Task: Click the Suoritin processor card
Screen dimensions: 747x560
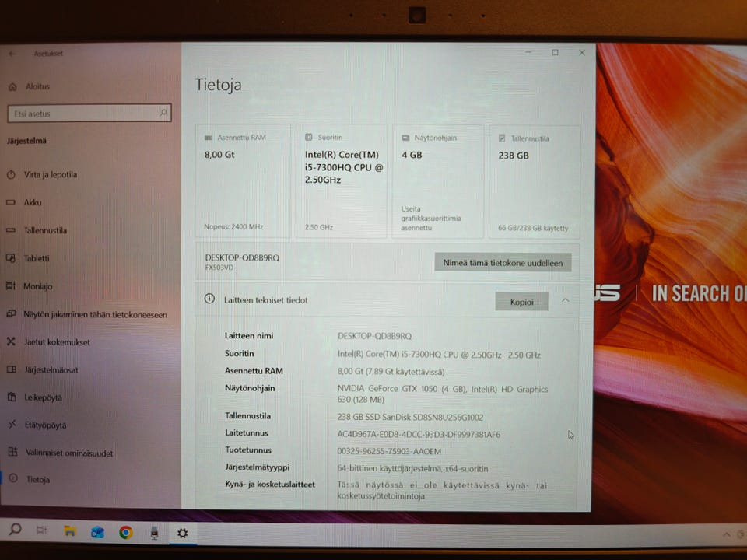Action: 341,181
